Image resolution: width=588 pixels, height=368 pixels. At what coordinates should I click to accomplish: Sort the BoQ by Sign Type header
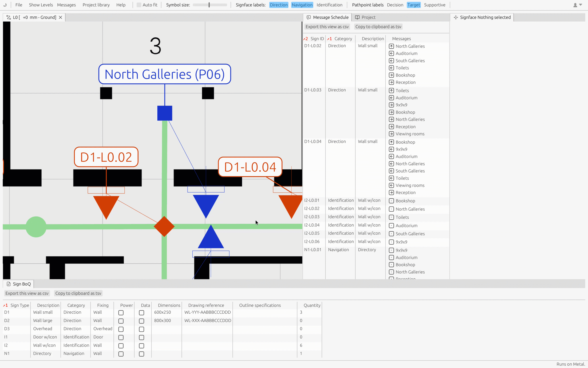click(20, 305)
